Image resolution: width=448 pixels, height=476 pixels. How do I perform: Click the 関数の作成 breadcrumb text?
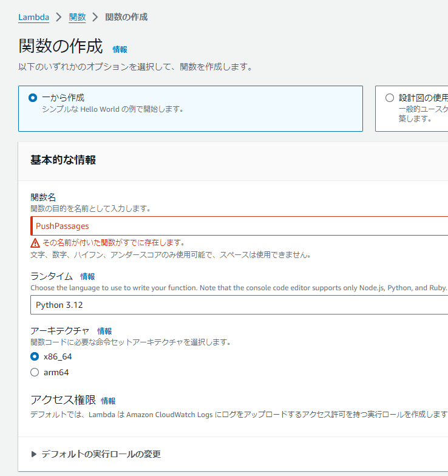pos(126,17)
